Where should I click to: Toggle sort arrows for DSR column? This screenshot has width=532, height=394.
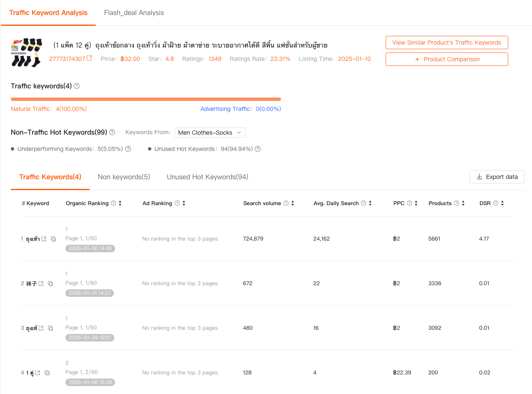coord(502,203)
